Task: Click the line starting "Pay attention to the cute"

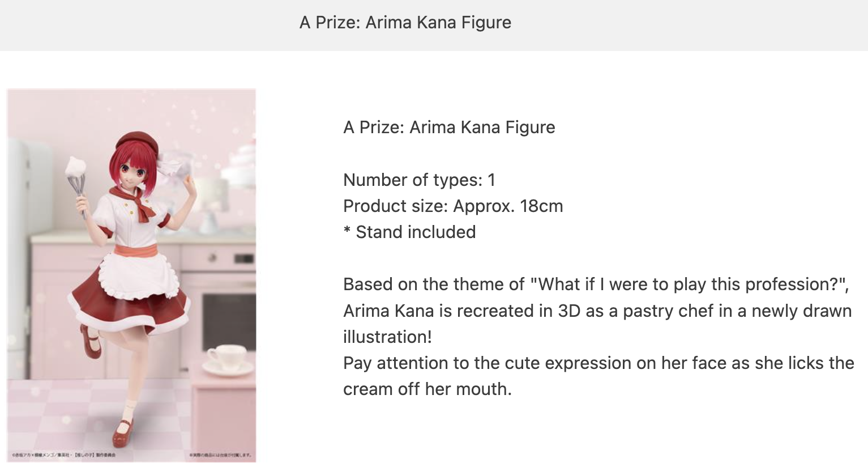Action: (x=598, y=363)
